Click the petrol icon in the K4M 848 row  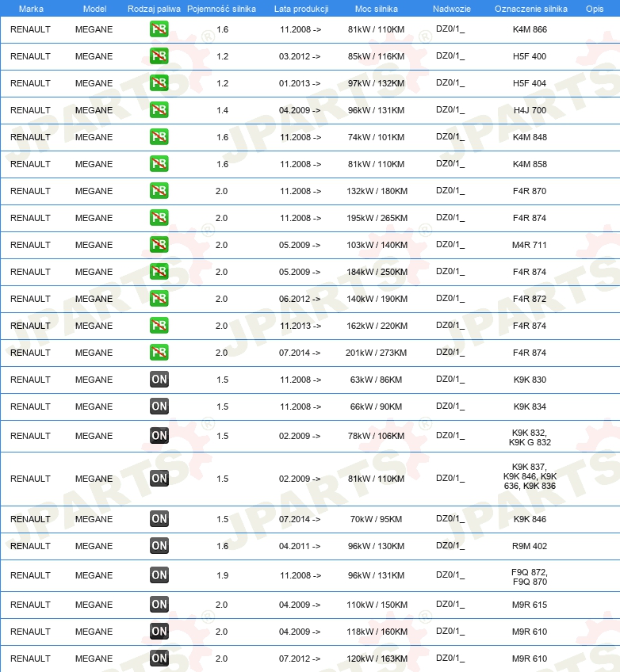pyautogui.click(x=159, y=137)
